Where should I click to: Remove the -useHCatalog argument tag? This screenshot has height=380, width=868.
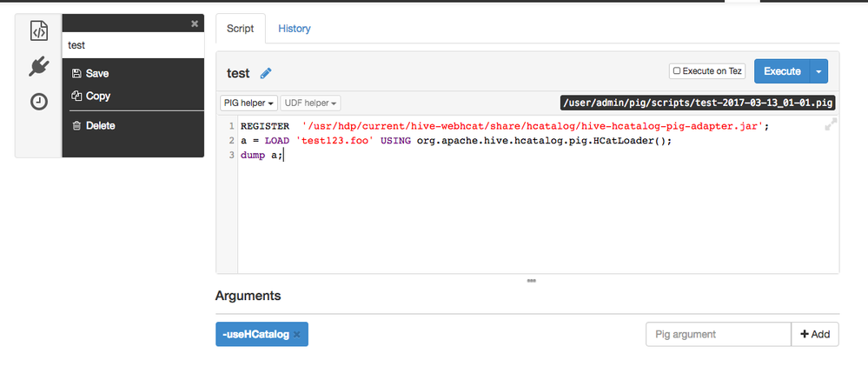click(x=296, y=335)
